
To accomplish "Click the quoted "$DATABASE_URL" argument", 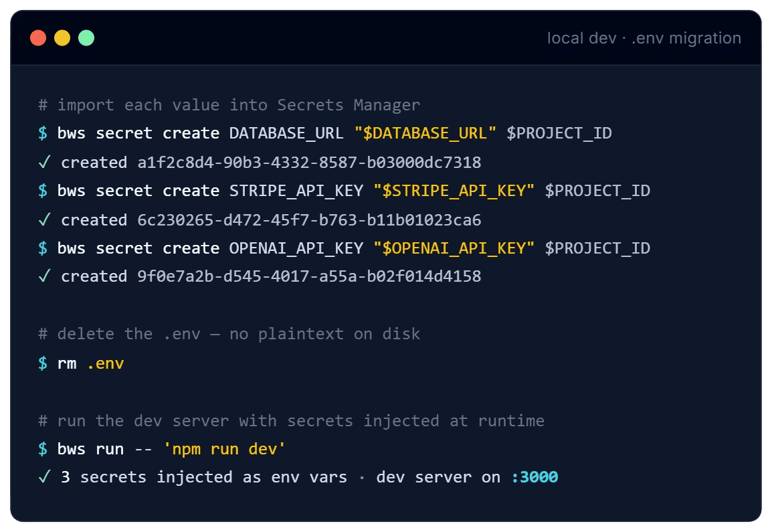I will pos(425,133).
